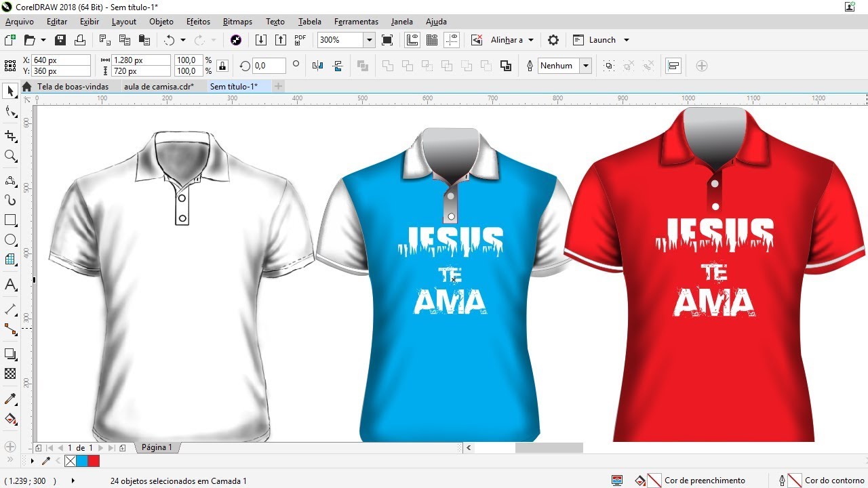Select the Freehand drawing tool
The height and width of the screenshot is (488, 868).
[x=10, y=180]
